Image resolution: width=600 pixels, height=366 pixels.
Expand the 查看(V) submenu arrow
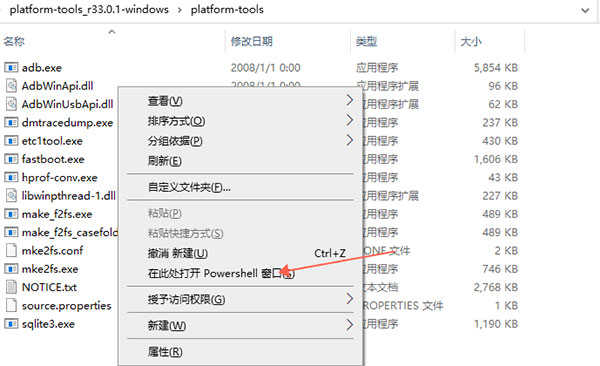click(349, 101)
